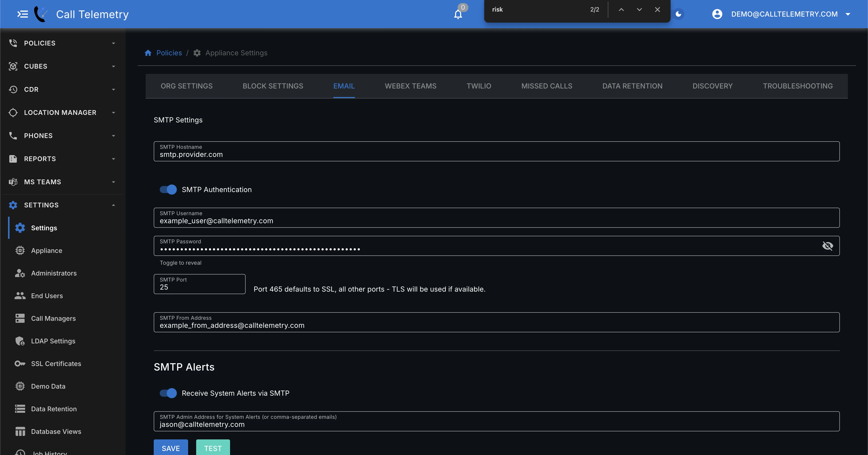Click the CDR history icon
This screenshot has height=455, width=868.
(x=13, y=89)
